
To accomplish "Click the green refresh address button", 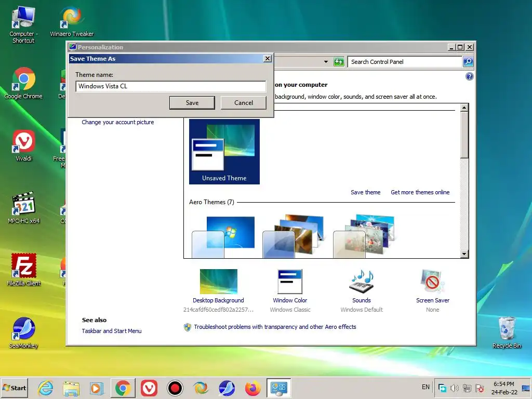I will tap(339, 62).
